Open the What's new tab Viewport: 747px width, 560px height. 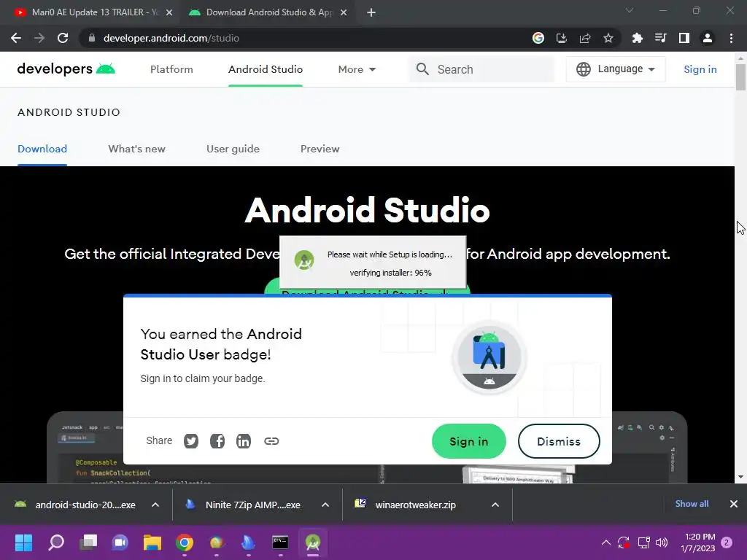[x=136, y=149]
